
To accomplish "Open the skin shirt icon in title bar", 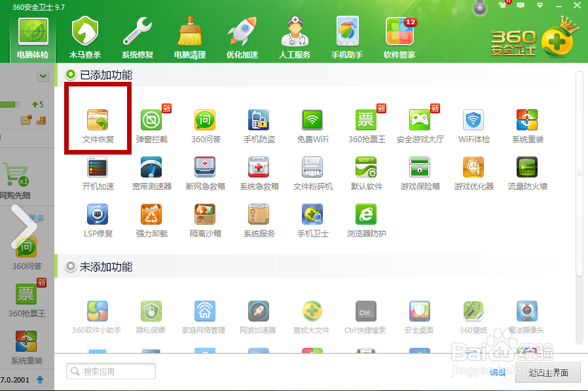I will pos(502,5).
